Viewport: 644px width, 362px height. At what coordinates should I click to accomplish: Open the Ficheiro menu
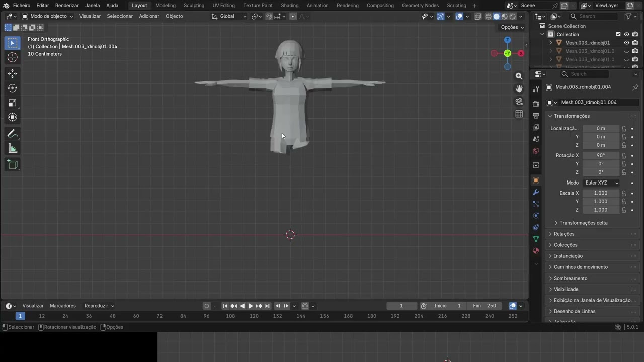21,5
